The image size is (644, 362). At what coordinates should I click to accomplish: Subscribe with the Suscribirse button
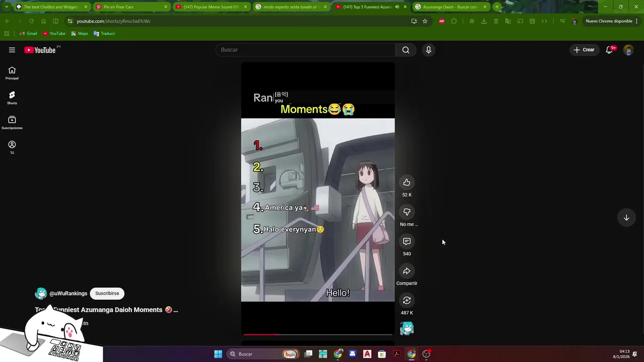tap(107, 294)
